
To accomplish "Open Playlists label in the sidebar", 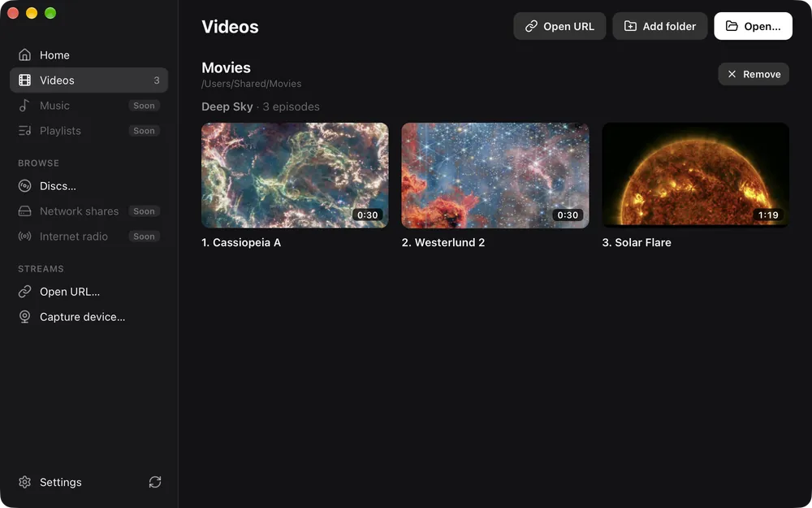I will [60, 131].
